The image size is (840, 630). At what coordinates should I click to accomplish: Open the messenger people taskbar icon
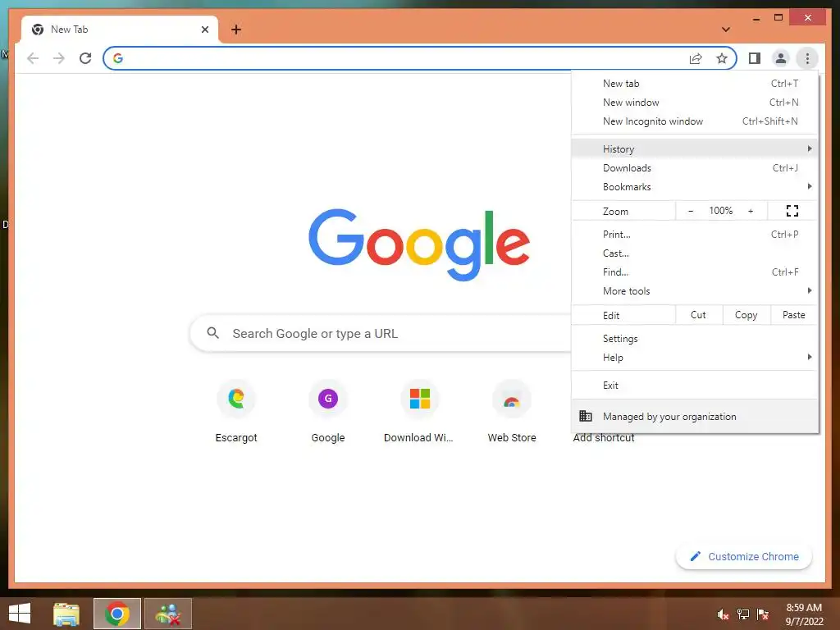[168, 614]
